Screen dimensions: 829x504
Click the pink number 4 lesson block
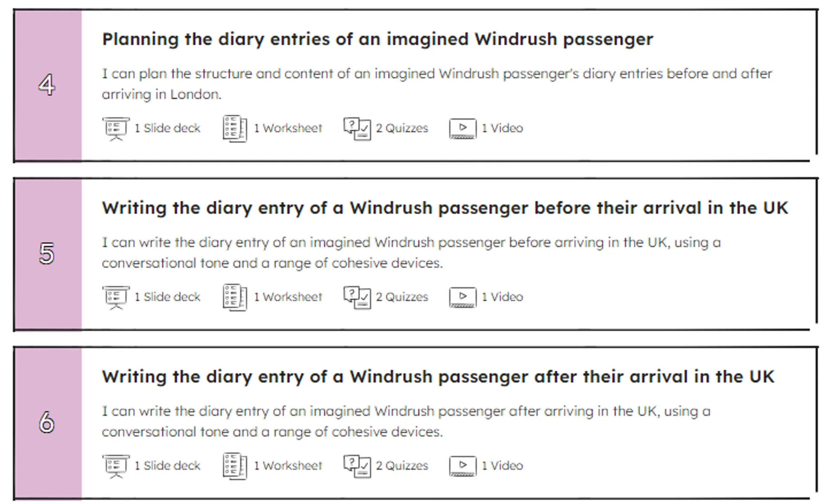(x=48, y=85)
